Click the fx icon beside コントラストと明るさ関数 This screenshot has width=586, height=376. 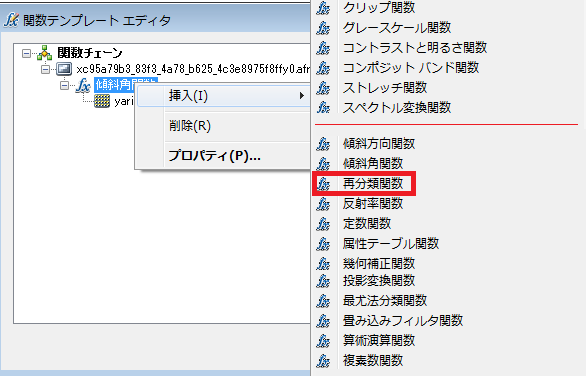click(x=323, y=48)
